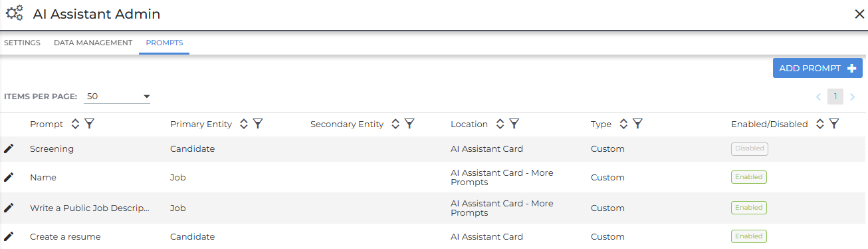The width and height of the screenshot is (868, 249).
Task: Click Add Prompt button
Action: tap(817, 68)
